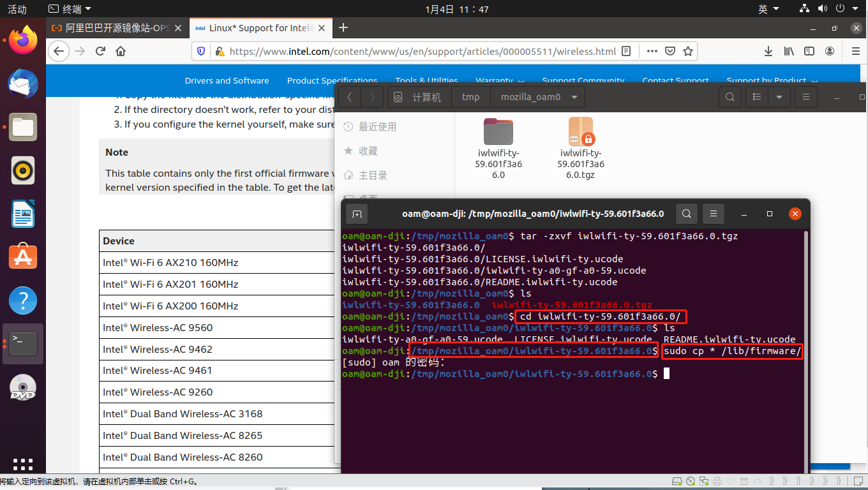868x490 pixels.
Task: Open the Contact Support link
Action: pos(675,80)
